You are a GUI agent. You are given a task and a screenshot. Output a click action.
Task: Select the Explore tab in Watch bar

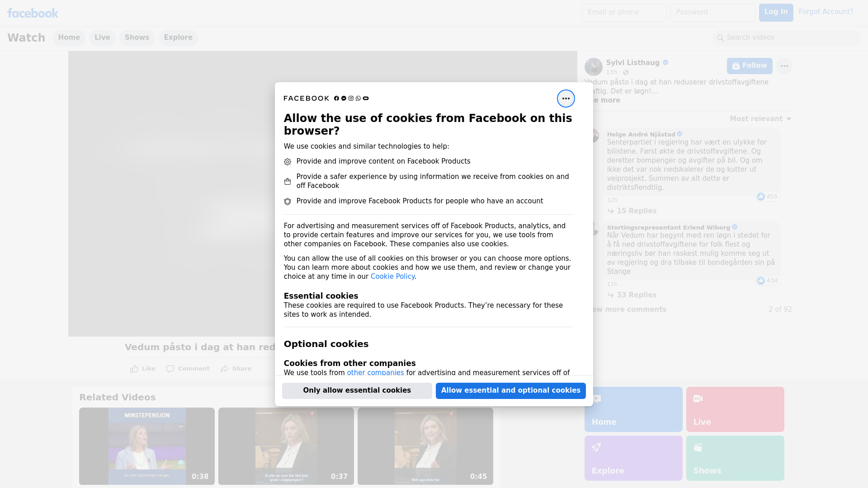pos(178,38)
